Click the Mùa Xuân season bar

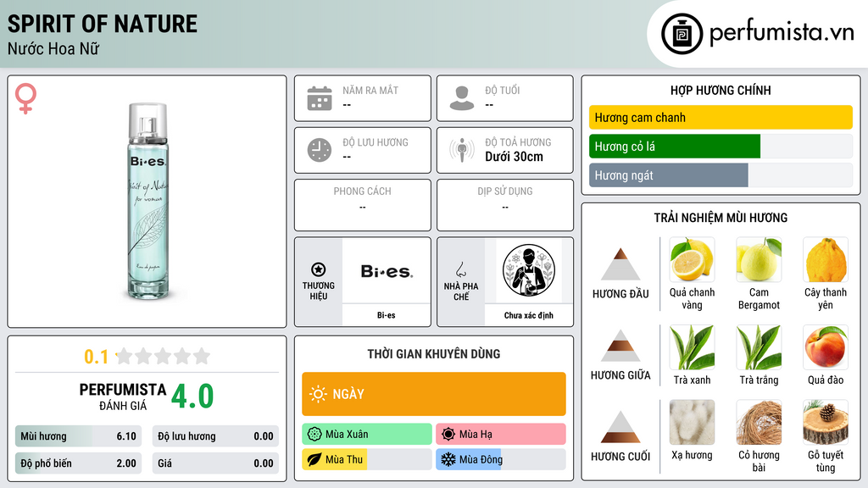(367, 434)
